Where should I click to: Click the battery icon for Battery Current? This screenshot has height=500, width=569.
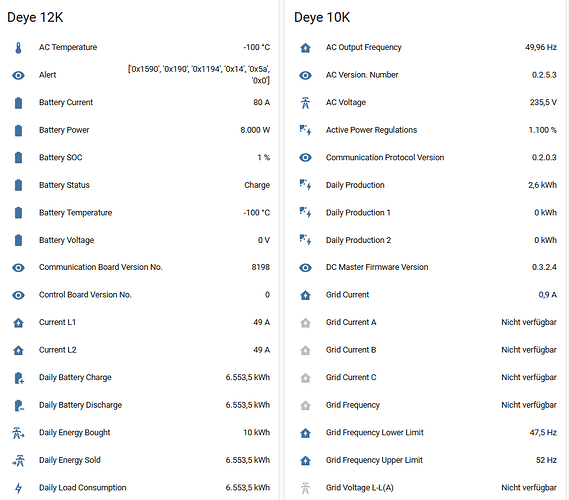[19, 103]
